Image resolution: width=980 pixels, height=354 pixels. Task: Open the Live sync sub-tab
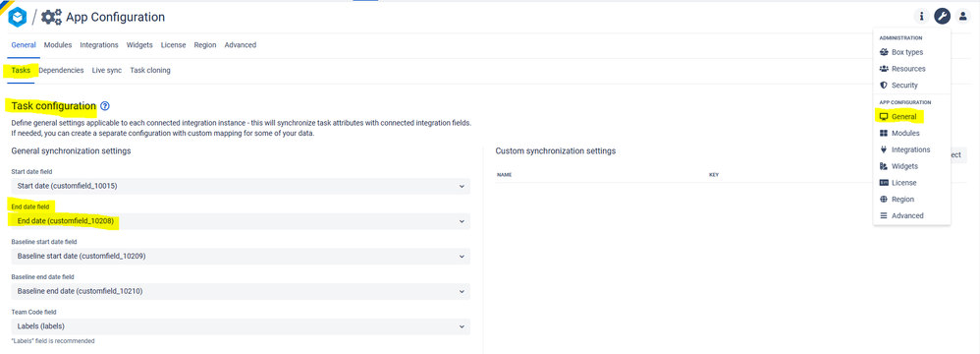pyautogui.click(x=107, y=71)
